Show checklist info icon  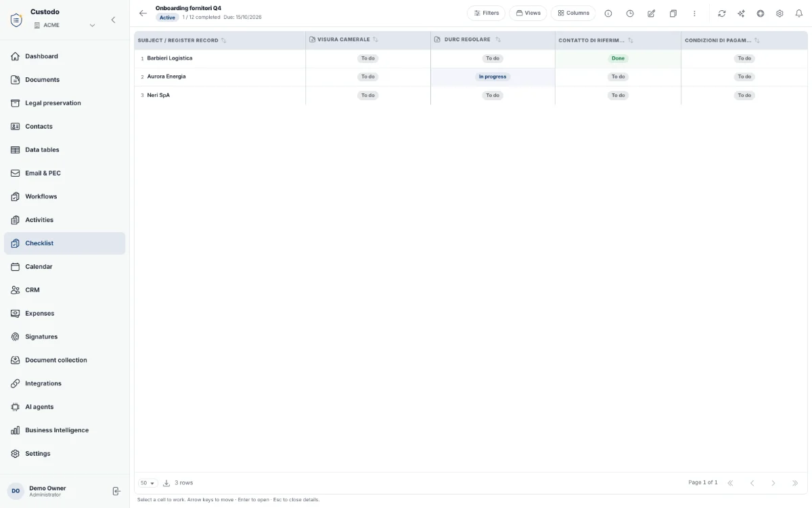[608, 14]
